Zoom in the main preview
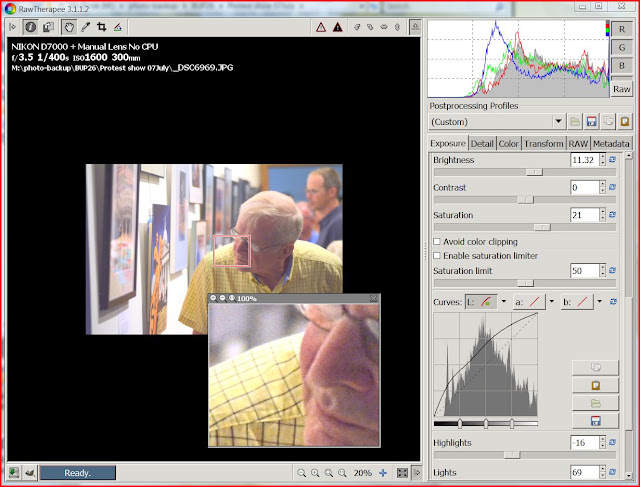Viewport: 640px width, 487px height. click(315, 473)
